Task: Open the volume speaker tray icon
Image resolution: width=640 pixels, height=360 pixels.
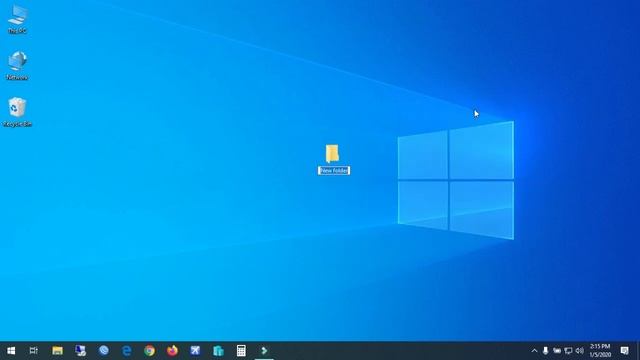Action: point(579,351)
